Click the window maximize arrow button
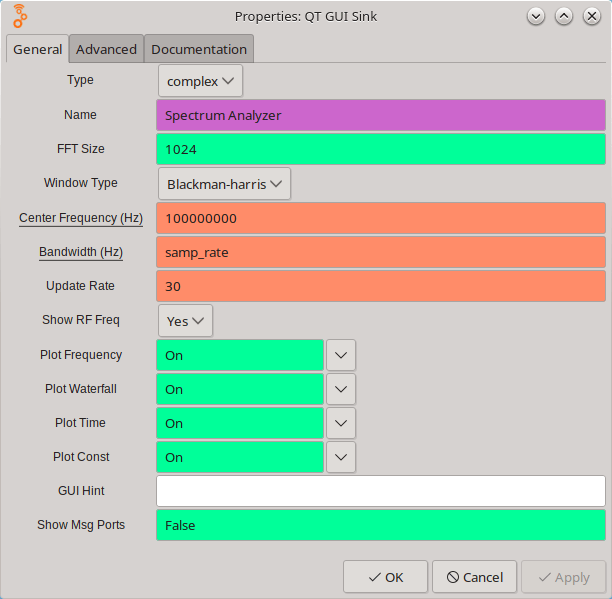612x599 pixels. [x=564, y=16]
